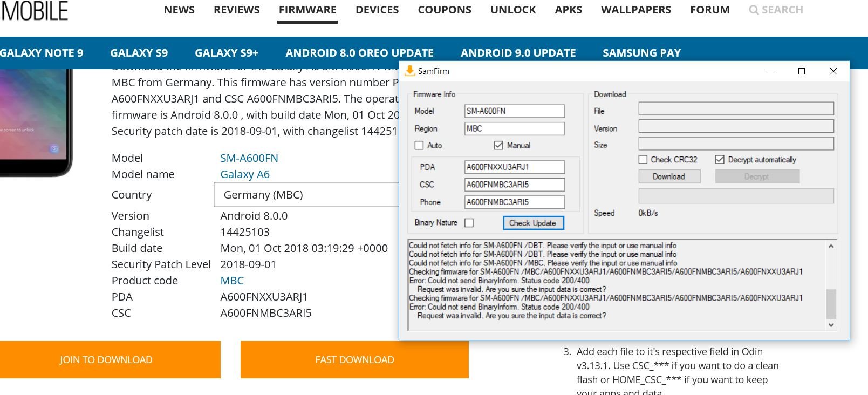
Task: Click the "Android 8.0.0" version value
Action: [254, 216]
